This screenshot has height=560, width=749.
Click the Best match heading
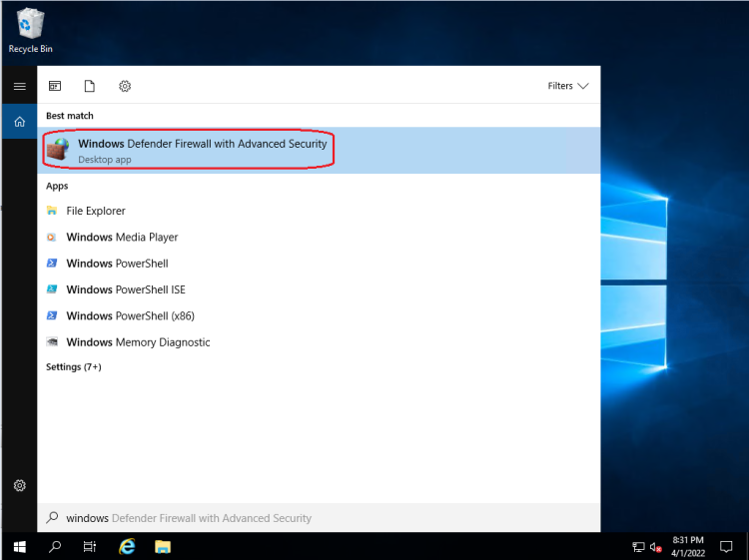70,116
